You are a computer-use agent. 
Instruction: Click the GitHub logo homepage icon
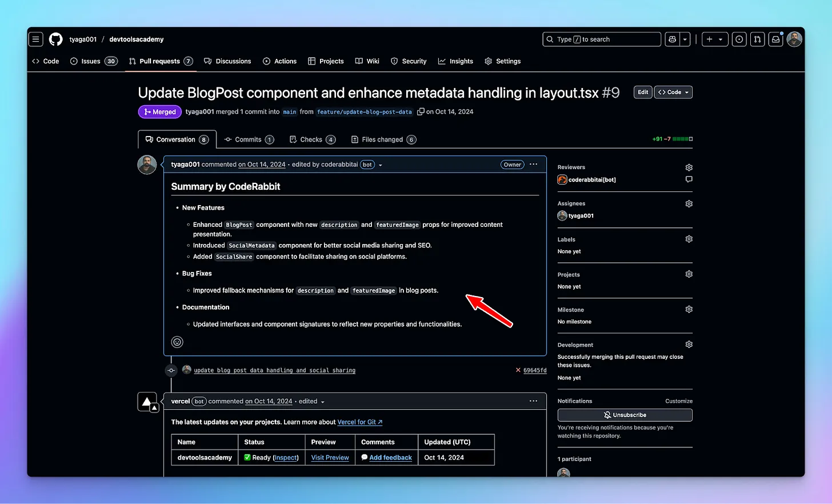[x=55, y=39]
